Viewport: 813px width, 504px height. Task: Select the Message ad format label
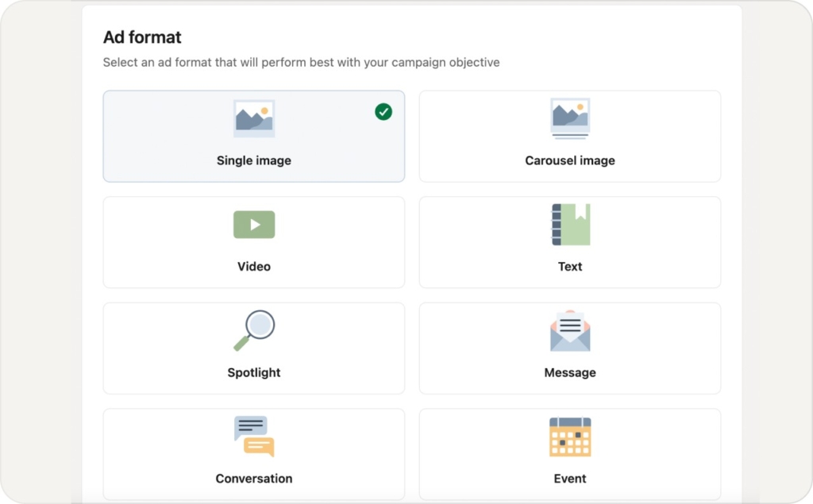570,372
